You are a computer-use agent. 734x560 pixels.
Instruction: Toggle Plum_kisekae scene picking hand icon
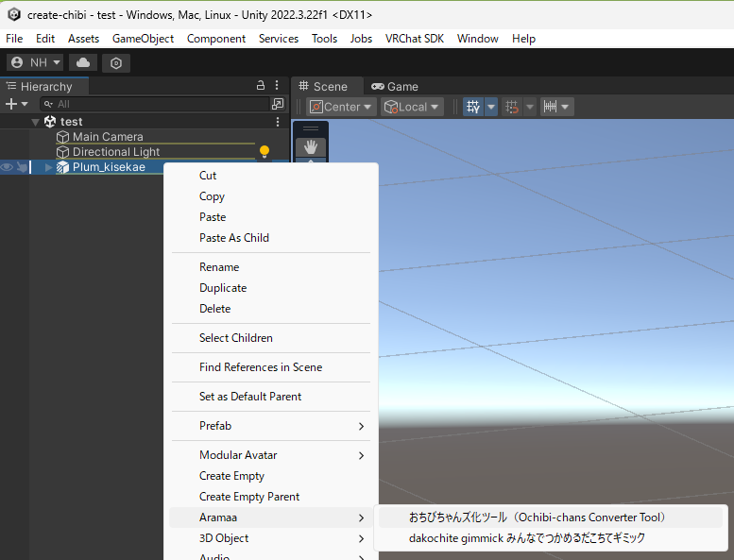pos(22,167)
